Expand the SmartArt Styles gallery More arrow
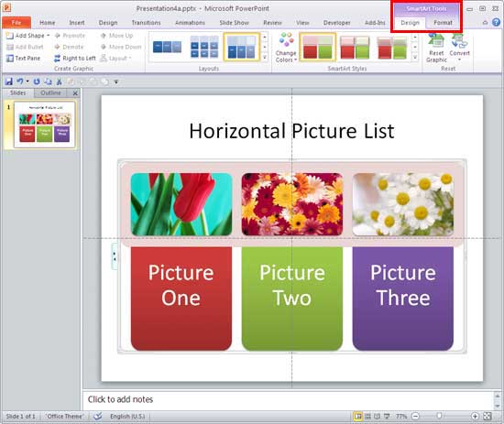This screenshot has width=504, height=424. point(415,58)
